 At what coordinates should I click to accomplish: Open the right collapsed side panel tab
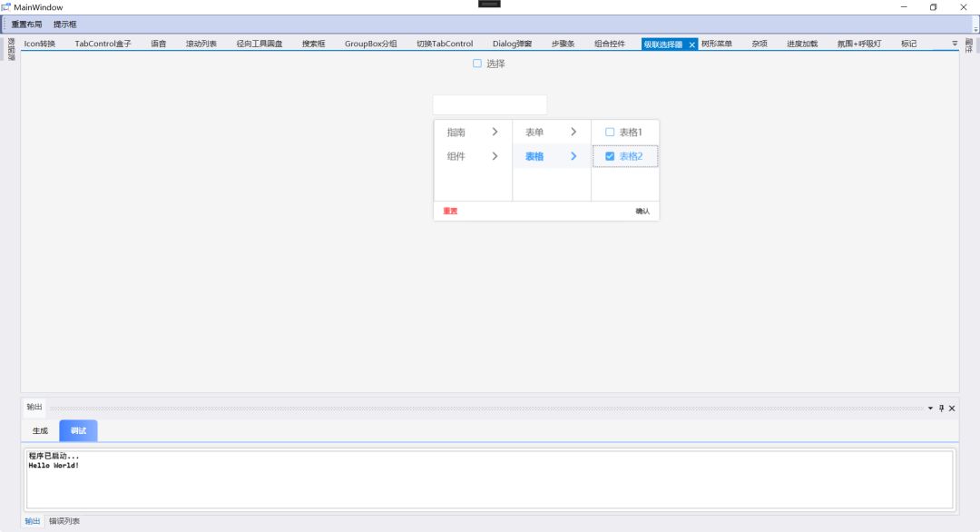point(969,45)
